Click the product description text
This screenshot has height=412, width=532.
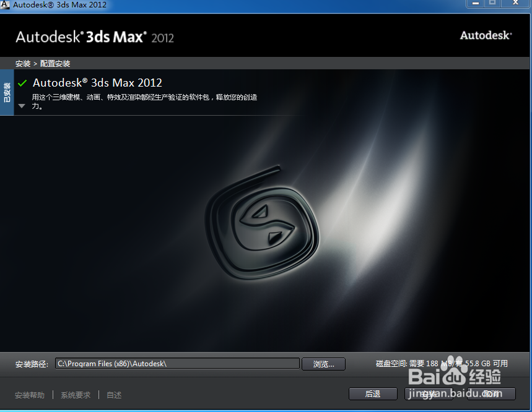(144, 101)
